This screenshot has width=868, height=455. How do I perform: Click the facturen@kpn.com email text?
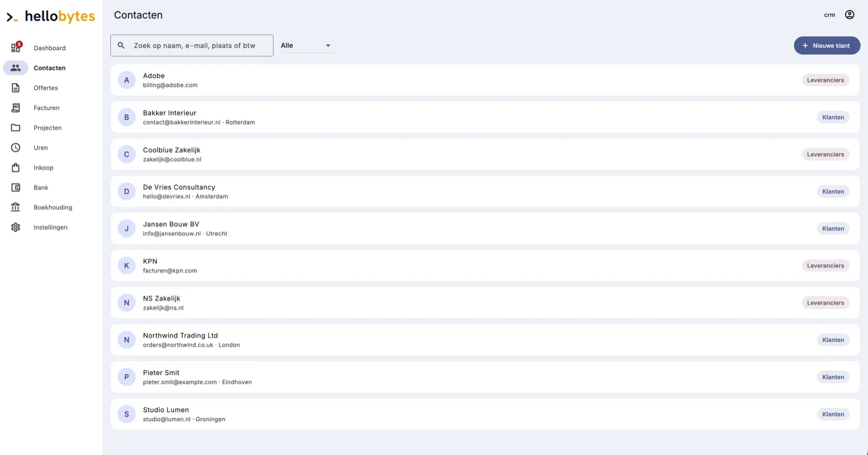click(170, 271)
